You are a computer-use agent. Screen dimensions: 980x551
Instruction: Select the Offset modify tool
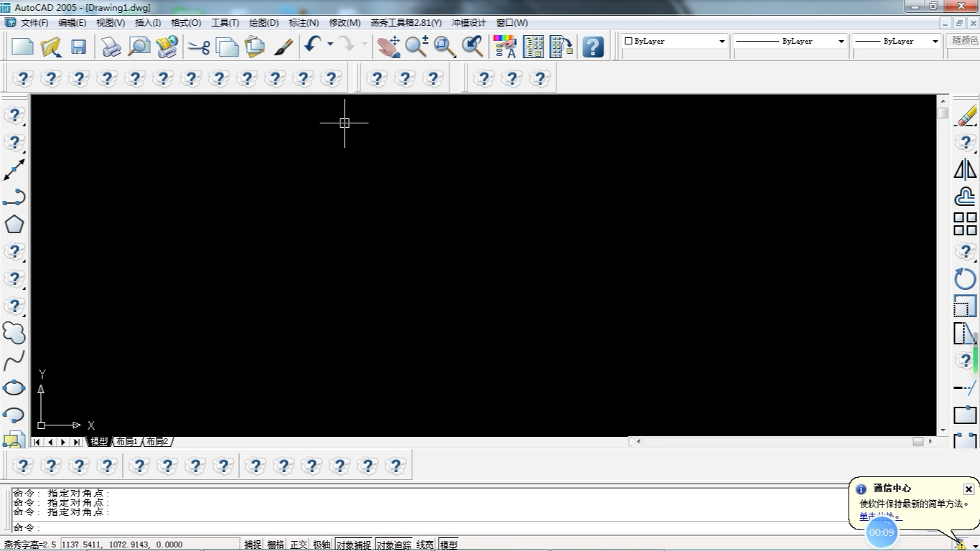tap(966, 197)
